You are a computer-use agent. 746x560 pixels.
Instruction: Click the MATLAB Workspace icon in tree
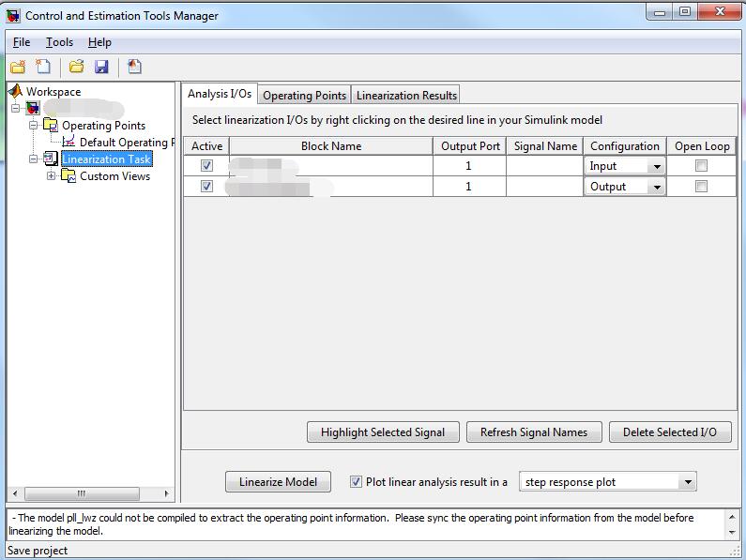tap(16, 91)
